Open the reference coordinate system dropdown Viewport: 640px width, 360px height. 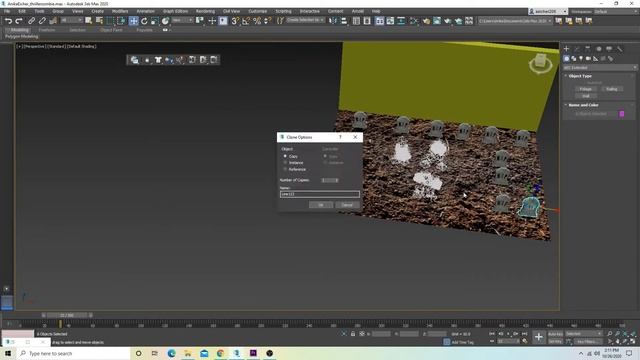pyautogui.click(x=182, y=20)
